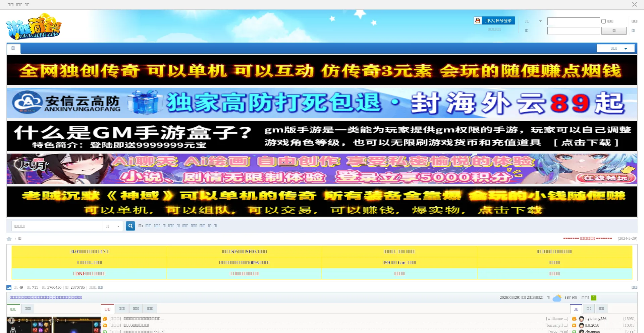Open the red announcement link with equals signs
Viewport: 644px width, 333px height.
587,238
